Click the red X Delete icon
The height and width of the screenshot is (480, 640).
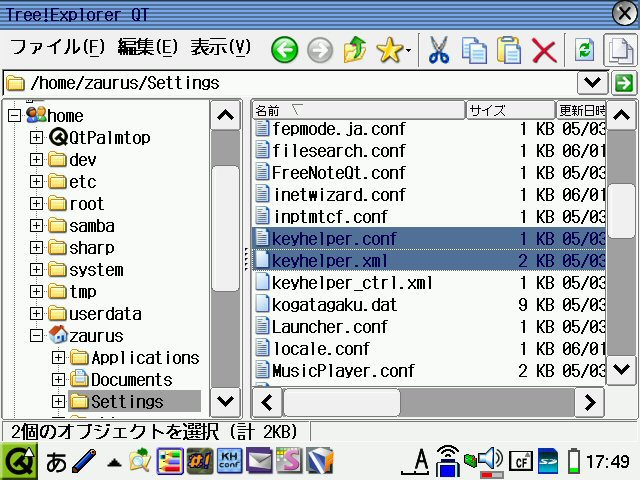click(x=544, y=50)
